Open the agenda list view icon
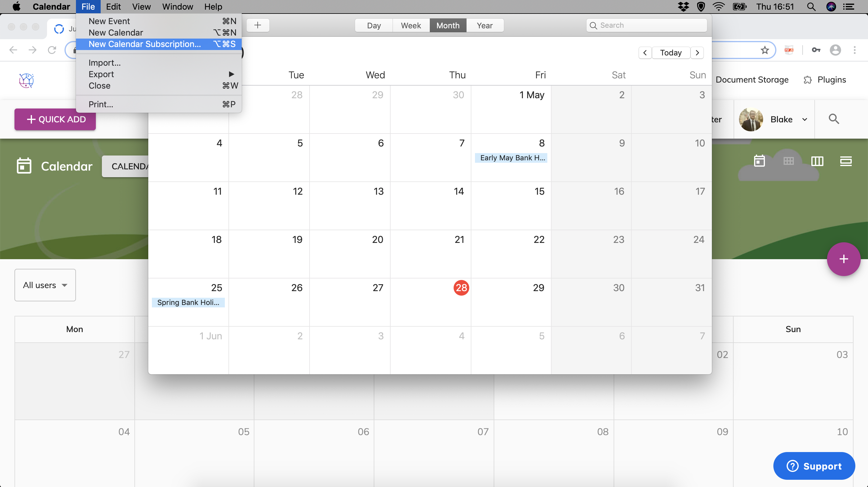Screen dimensions: 868x487 click(x=846, y=162)
